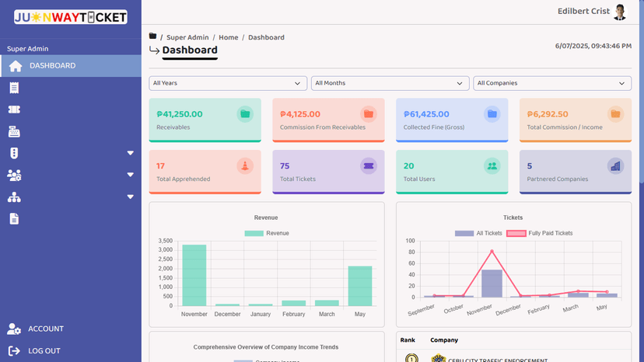This screenshot has height=362, width=644.
Task: Click the traffic cone icon on Total Apprehended
Action: (x=245, y=165)
